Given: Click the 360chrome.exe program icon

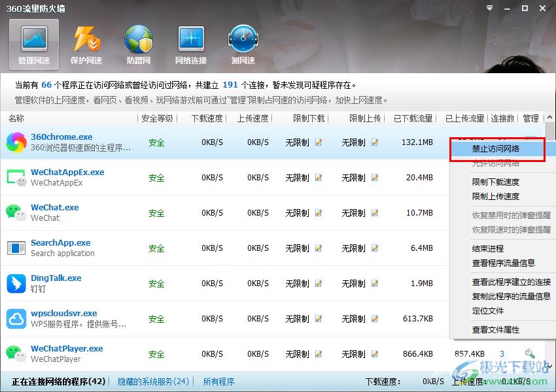Looking at the screenshot, I should [x=16, y=142].
